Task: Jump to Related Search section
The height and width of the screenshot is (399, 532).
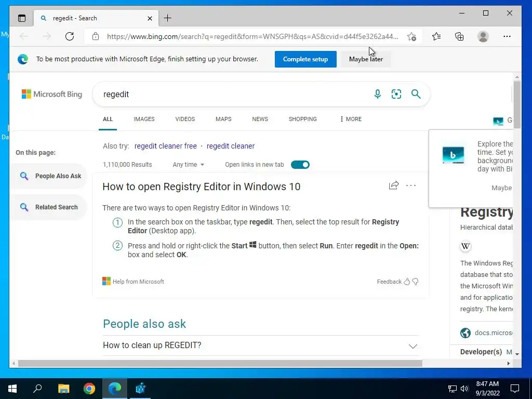Action: point(49,207)
